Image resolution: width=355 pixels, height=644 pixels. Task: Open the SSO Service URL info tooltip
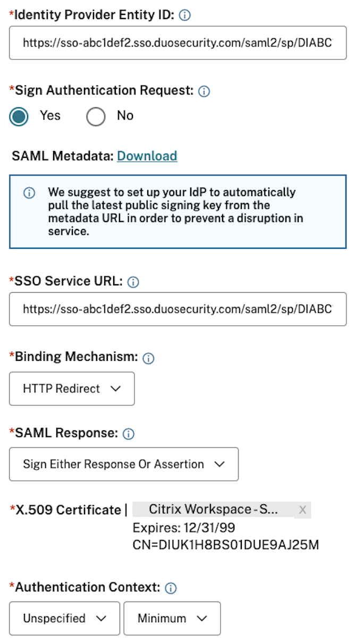click(132, 281)
